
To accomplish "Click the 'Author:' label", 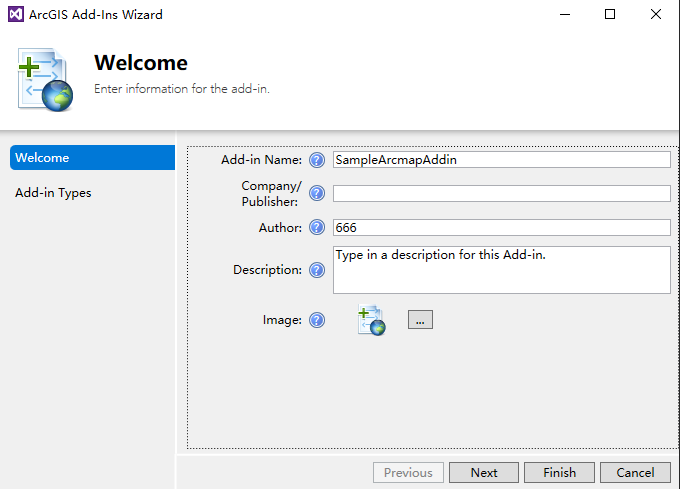I will [x=280, y=228].
